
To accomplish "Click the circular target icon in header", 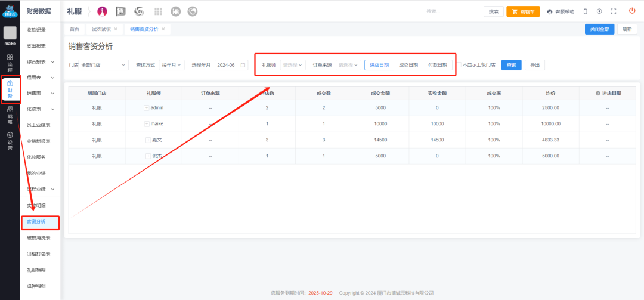I will tap(599, 11).
